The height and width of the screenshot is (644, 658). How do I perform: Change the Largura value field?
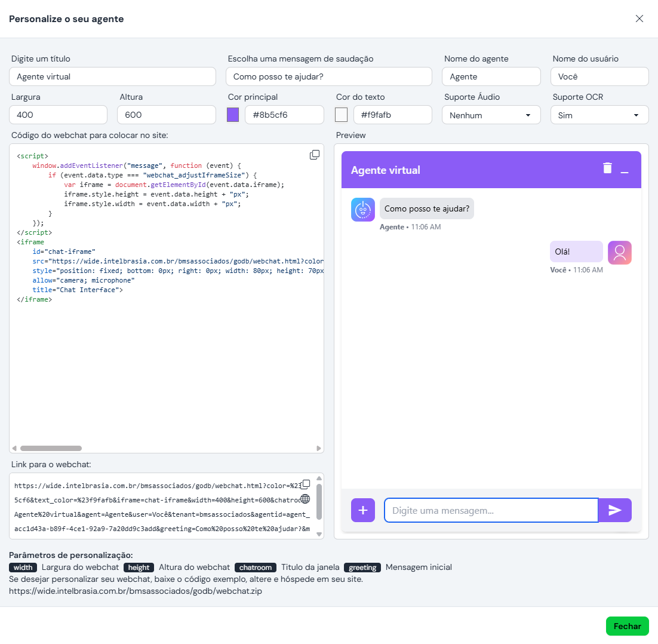click(59, 115)
